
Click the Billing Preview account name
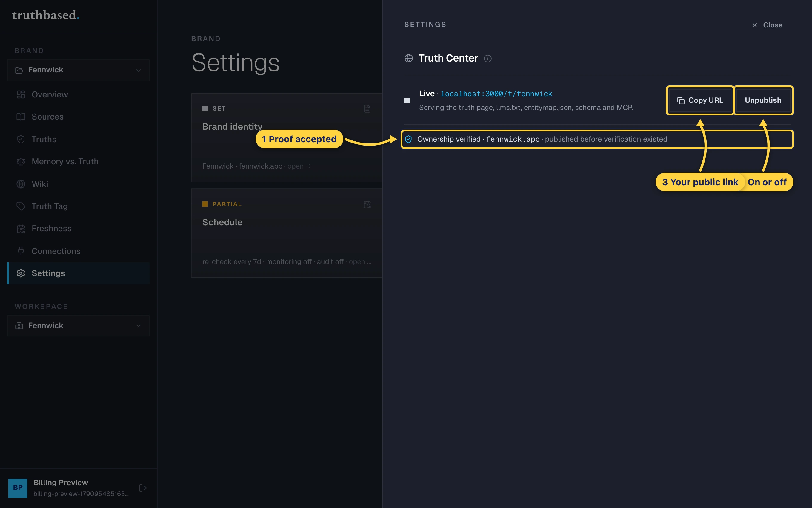click(x=61, y=483)
